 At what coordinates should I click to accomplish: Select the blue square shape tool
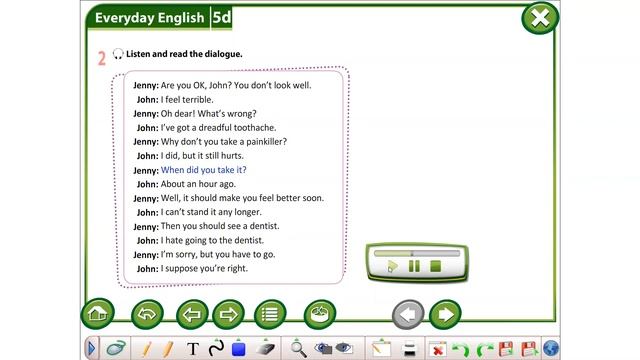(238, 348)
